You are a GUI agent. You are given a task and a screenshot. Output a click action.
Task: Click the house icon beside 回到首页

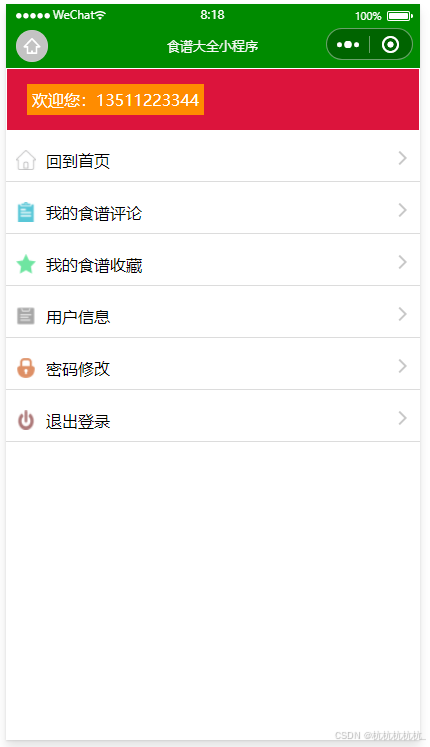click(26, 160)
